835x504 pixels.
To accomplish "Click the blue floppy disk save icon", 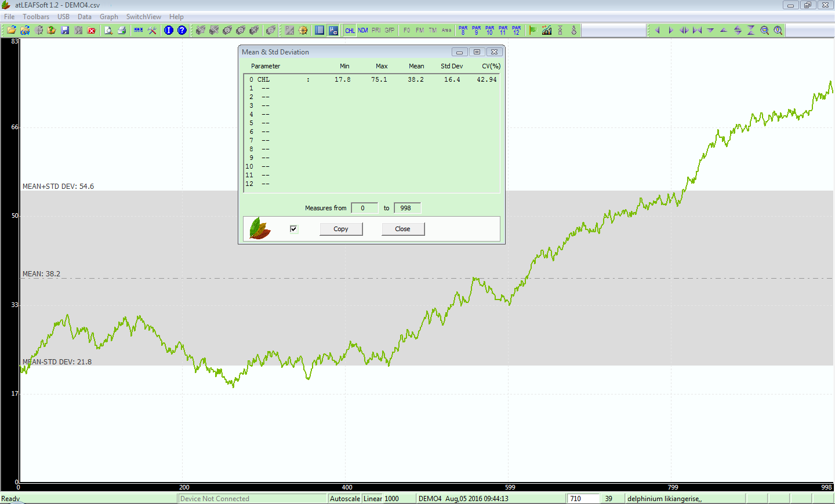I will coord(65,30).
